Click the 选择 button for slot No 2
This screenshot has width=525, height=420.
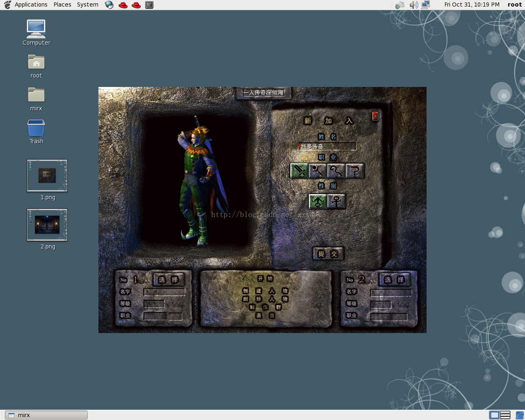tap(395, 280)
